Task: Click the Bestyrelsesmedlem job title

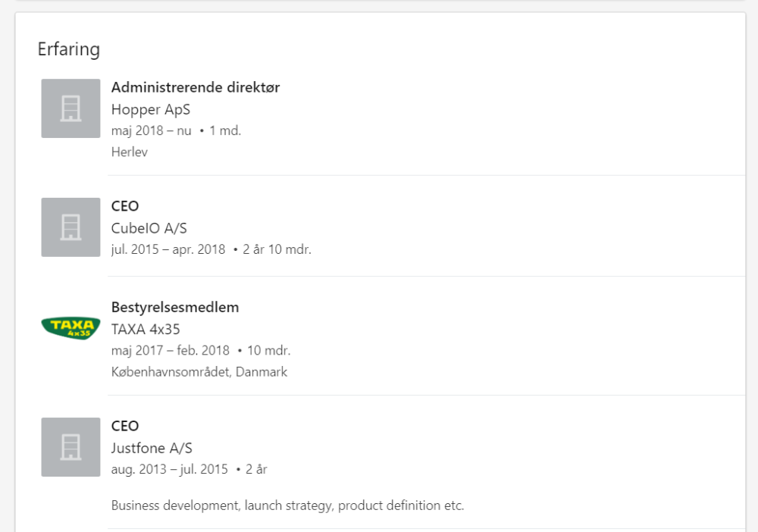Action: (x=175, y=308)
